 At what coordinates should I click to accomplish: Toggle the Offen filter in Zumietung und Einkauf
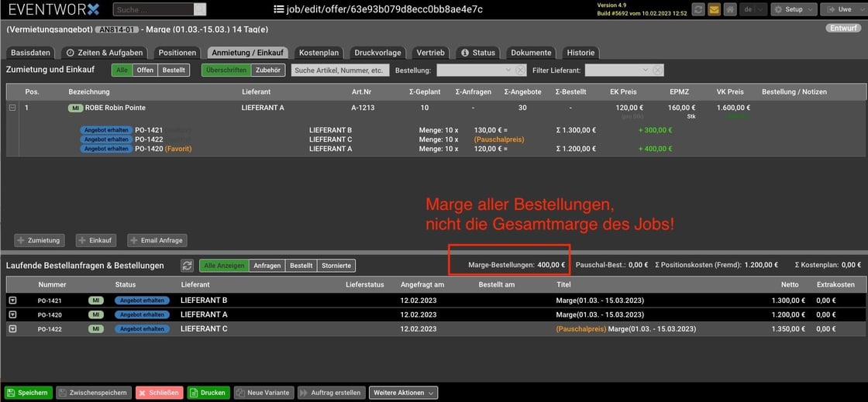pyautogui.click(x=145, y=70)
